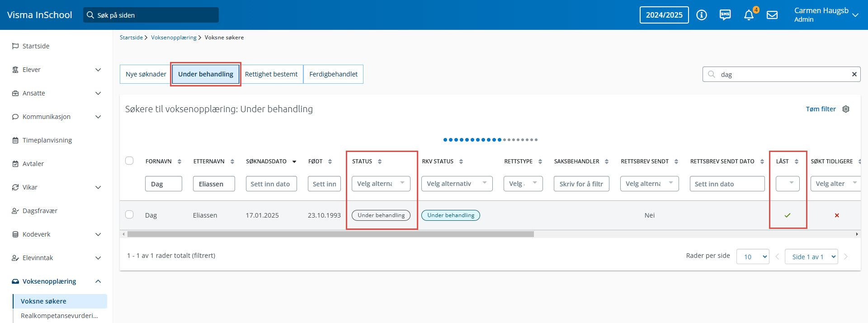
Task: Open the notifications bell
Action: coord(749,15)
